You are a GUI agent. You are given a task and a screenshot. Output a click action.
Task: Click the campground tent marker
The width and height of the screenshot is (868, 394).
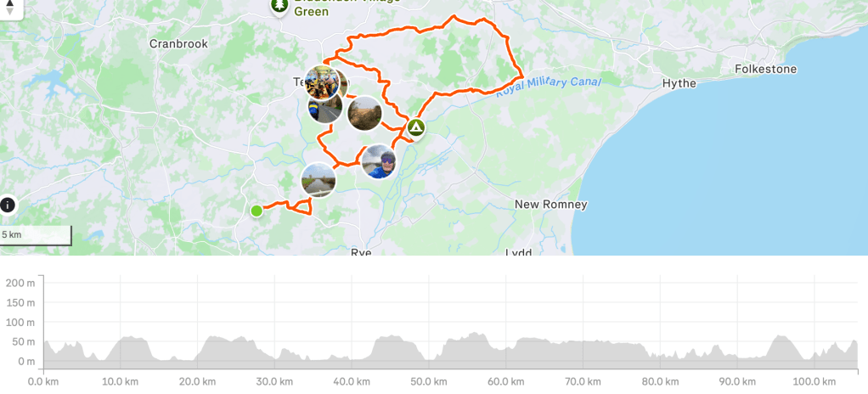[415, 128]
